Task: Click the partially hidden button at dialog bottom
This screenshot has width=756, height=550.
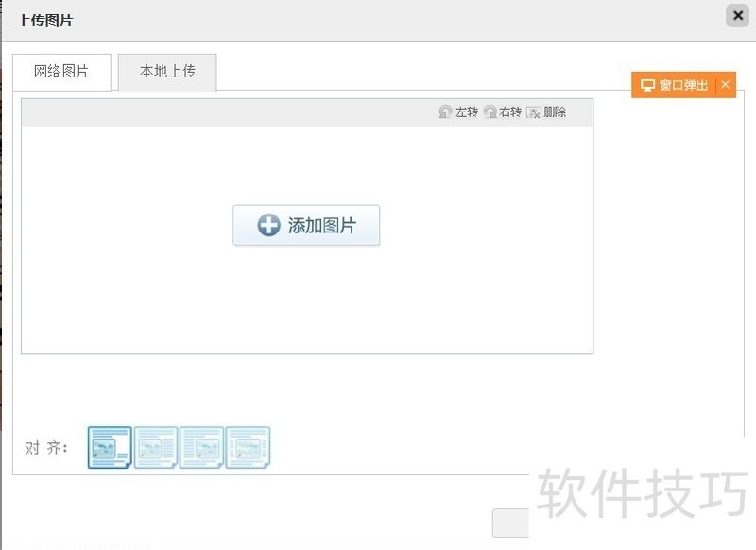Action: tap(510, 523)
